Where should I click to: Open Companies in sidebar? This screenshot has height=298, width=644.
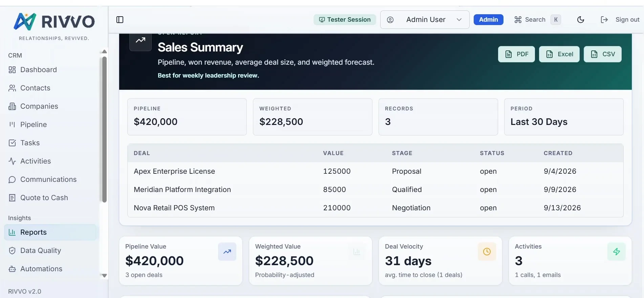coord(51,106)
